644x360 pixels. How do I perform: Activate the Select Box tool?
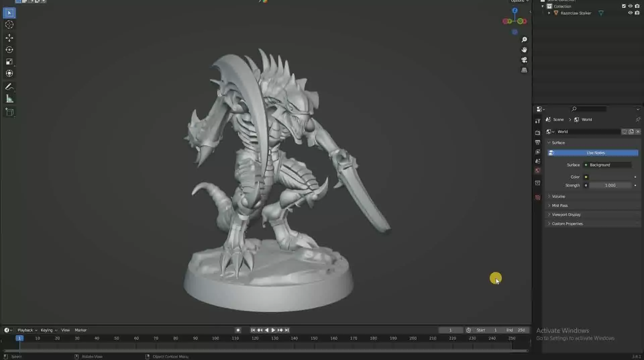pos(9,13)
